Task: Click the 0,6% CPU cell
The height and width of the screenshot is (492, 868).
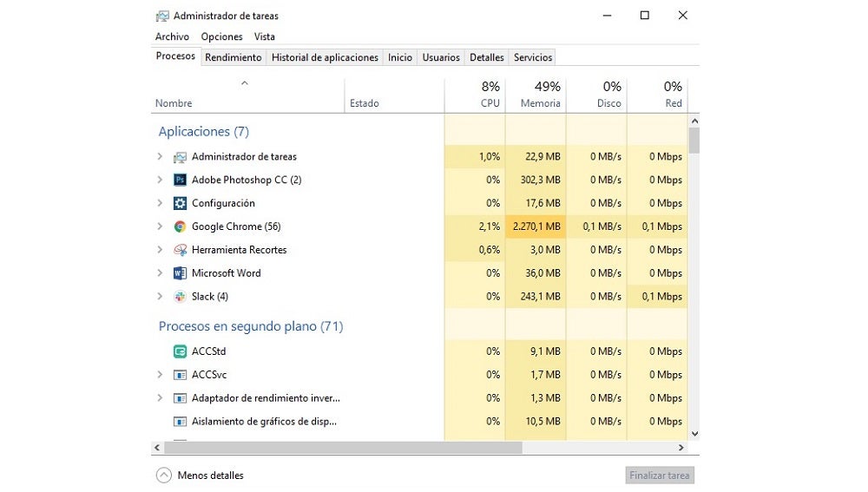Action: click(475, 250)
